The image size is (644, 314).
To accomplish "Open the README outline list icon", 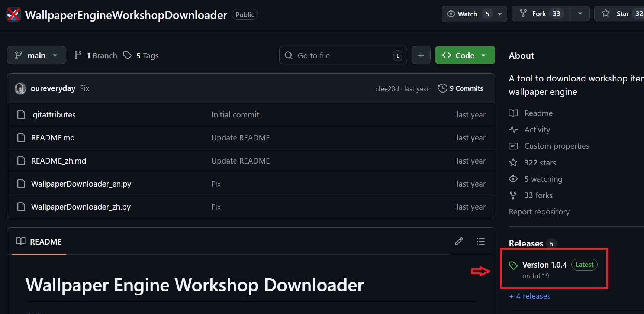I will (481, 242).
